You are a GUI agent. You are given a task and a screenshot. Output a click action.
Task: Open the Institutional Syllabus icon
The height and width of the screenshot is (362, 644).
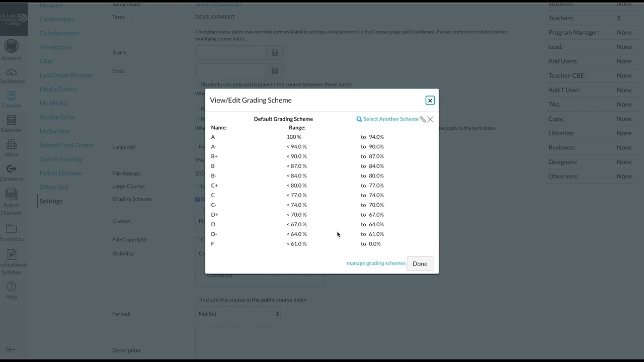pos(12,254)
